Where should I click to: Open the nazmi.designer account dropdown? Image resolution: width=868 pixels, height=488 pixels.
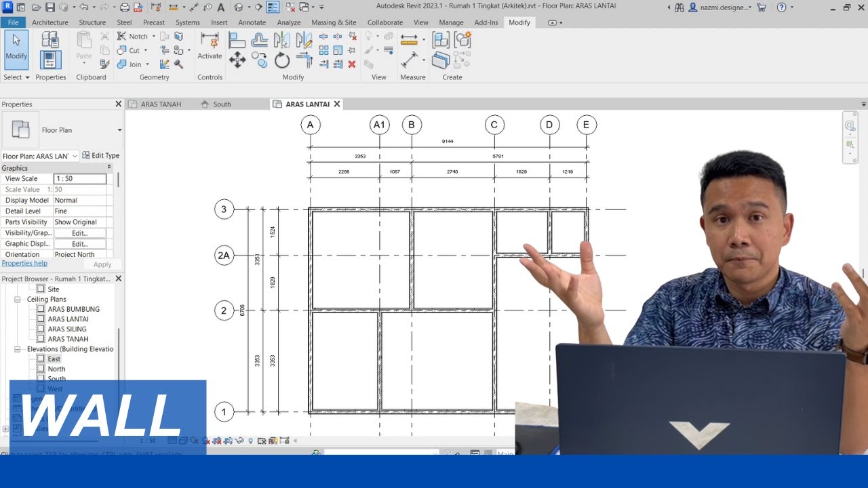tap(750, 7)
